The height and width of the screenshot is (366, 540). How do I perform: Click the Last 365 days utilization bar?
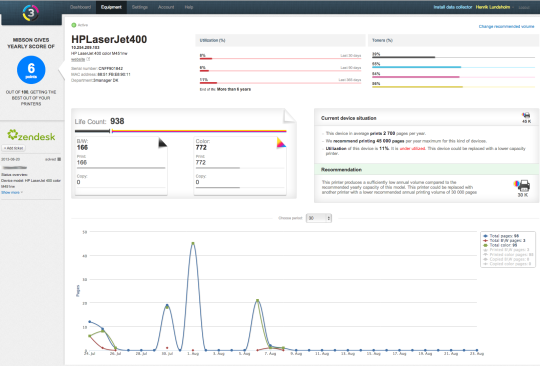click(280, 83)
